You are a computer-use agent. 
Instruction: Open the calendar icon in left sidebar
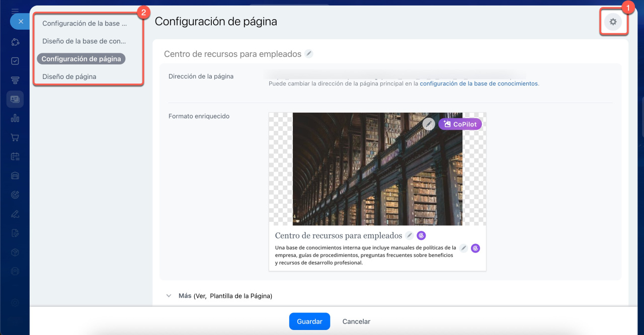[15, 156]
